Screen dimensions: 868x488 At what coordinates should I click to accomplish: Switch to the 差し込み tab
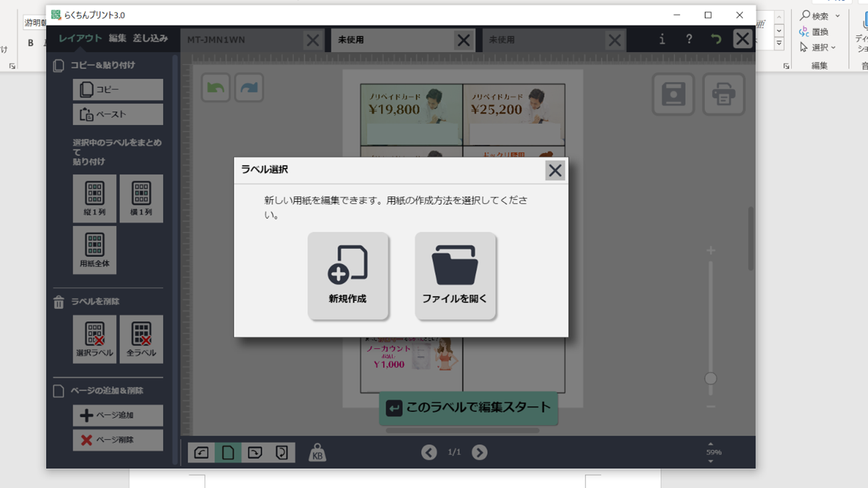click(x=150, y=39)
